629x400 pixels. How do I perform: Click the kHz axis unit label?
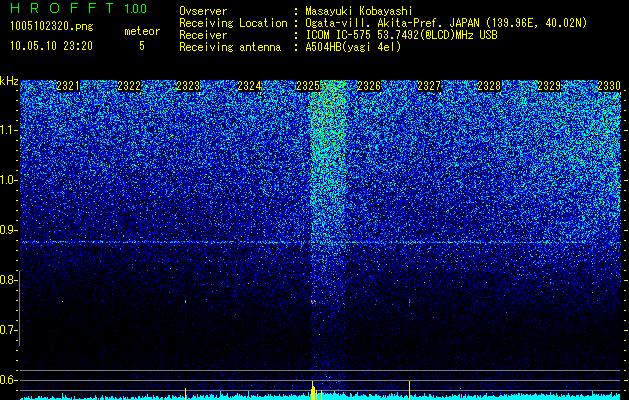(x=9, y=81)
